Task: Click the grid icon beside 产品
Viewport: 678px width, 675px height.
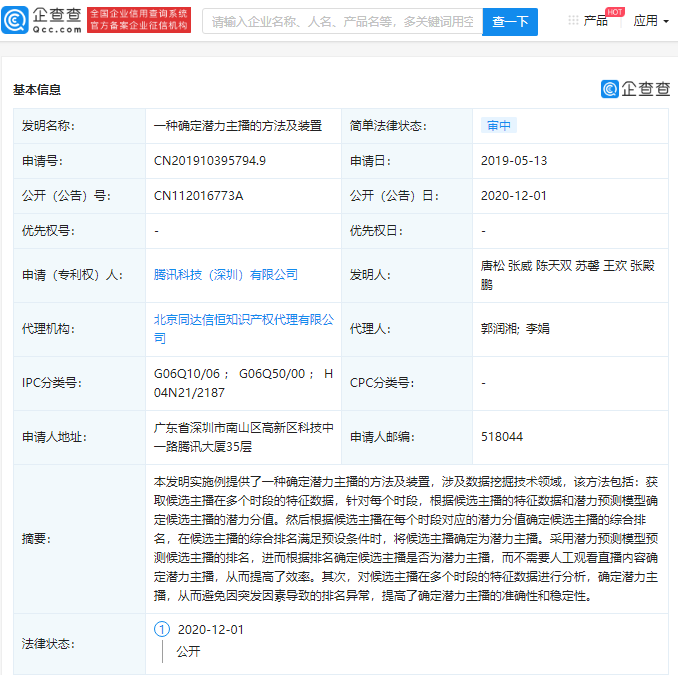Action: 572,21
